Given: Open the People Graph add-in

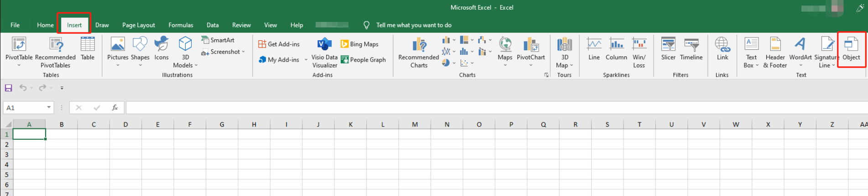Looking at the screenshot, I should [363, 59].
